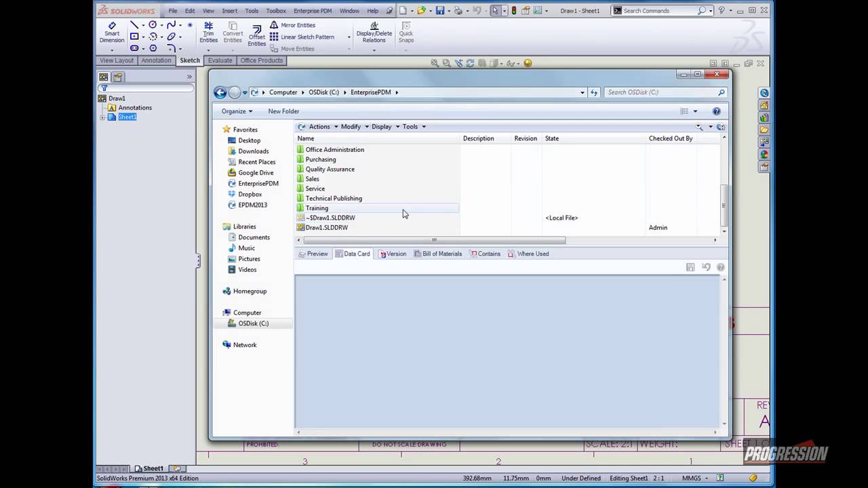Click the Zoom to Area icon

(x=446, y=63)
